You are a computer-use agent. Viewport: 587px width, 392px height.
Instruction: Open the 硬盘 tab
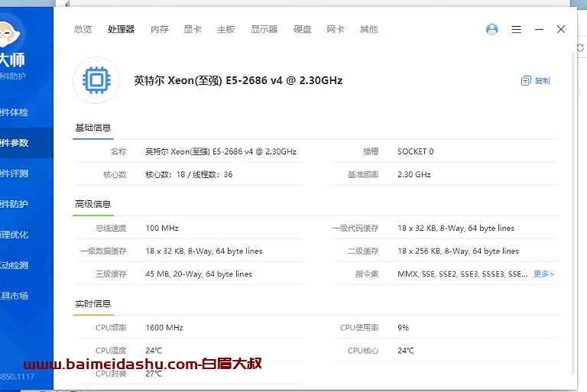tap(302, 29)
